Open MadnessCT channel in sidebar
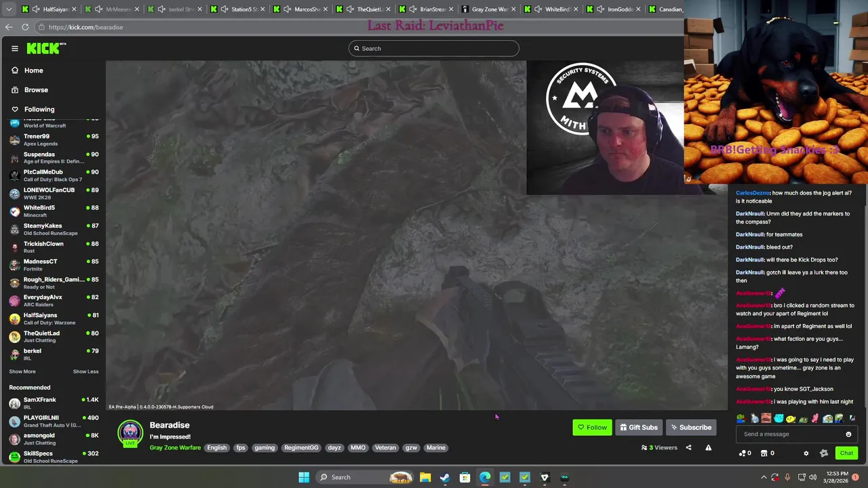This screenshot has width=868, height=488. tap(54, 265)
